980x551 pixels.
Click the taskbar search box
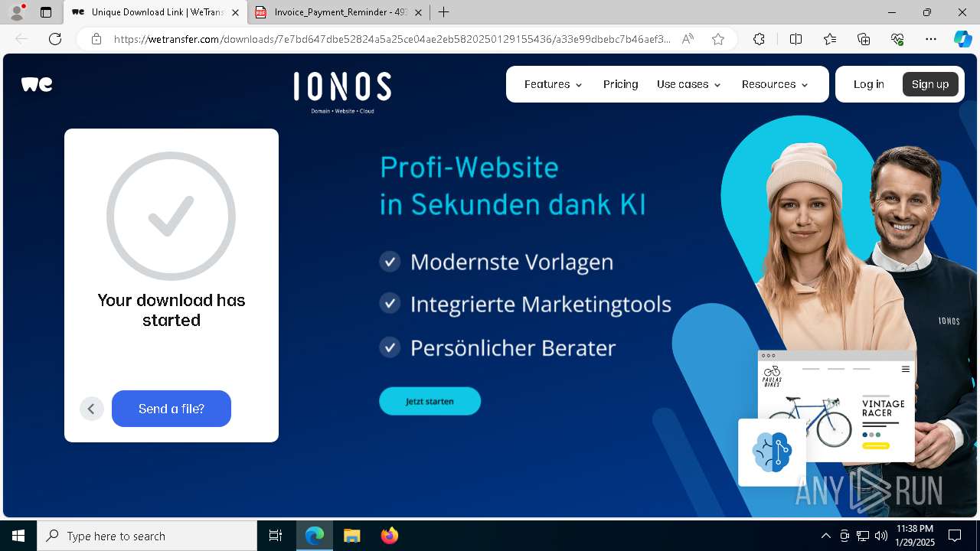[147, 536]
